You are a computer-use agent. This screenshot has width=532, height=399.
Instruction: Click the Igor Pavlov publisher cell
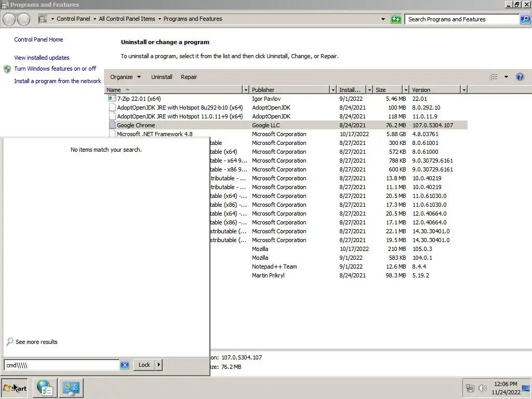pyautogui.click(x=266, y=99)
